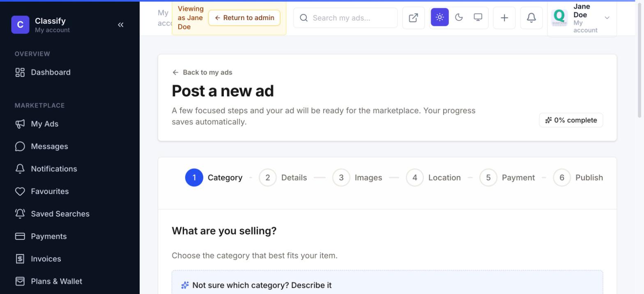Select step 1 Category
The image size is (644, 294).
coord(214,178)
